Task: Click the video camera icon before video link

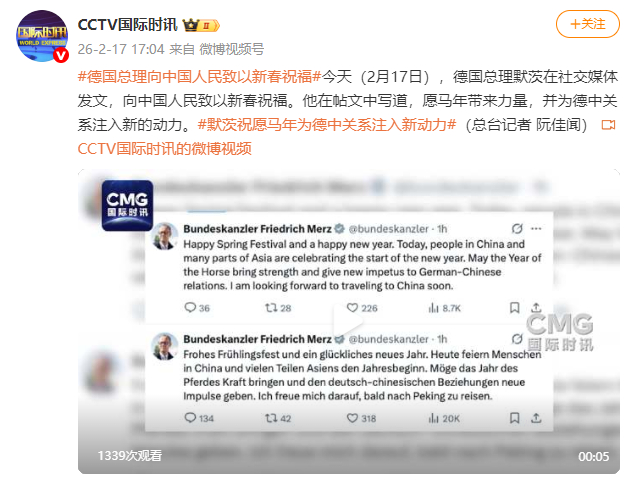Action: click(608, 125)
